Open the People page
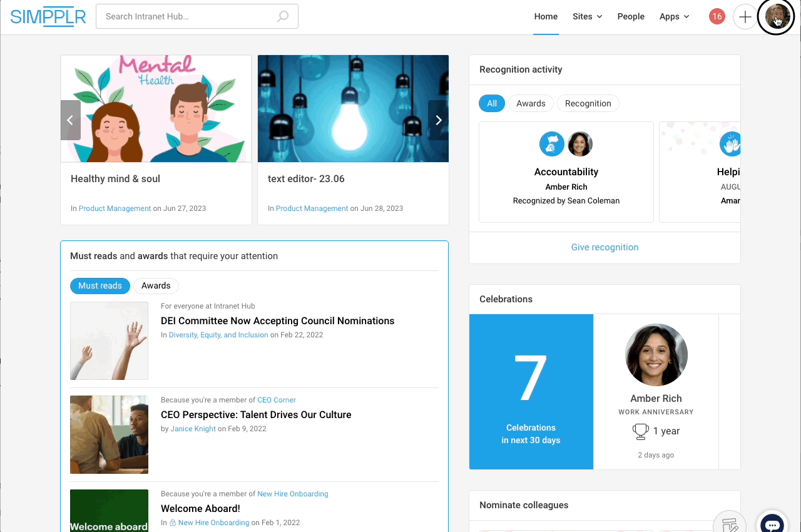 631,16
